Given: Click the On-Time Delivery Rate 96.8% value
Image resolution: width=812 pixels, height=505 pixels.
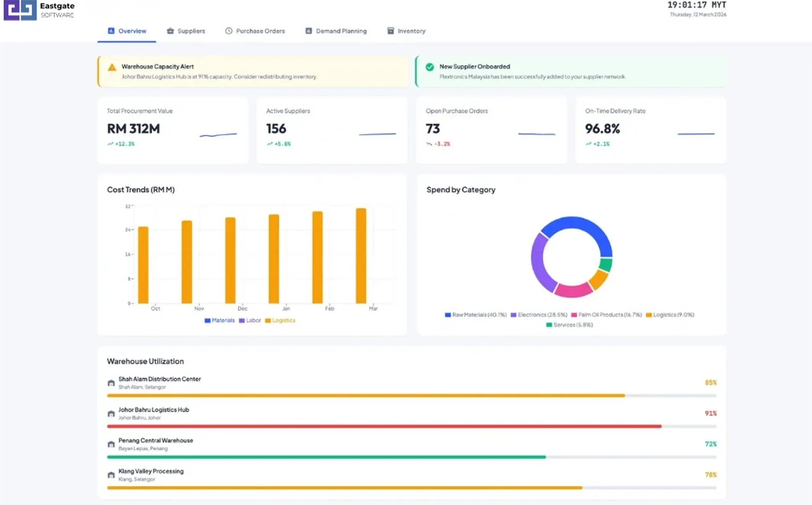Looking at the screenshot, I should (602, 129).
